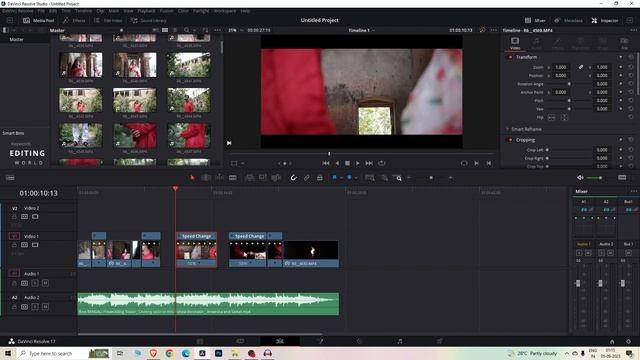The width and height of the screenshot is (640, 360).
Task: Open the Playback menu
Action: (x=146, y=11)
